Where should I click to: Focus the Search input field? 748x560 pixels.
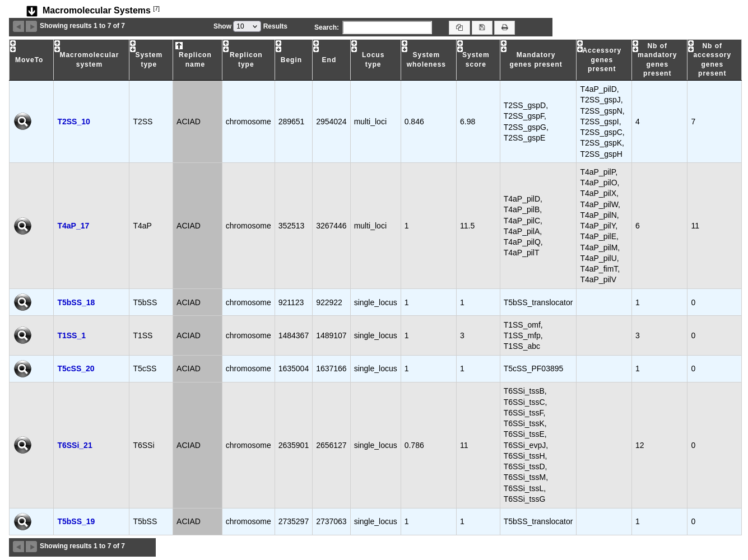point(387,27)
